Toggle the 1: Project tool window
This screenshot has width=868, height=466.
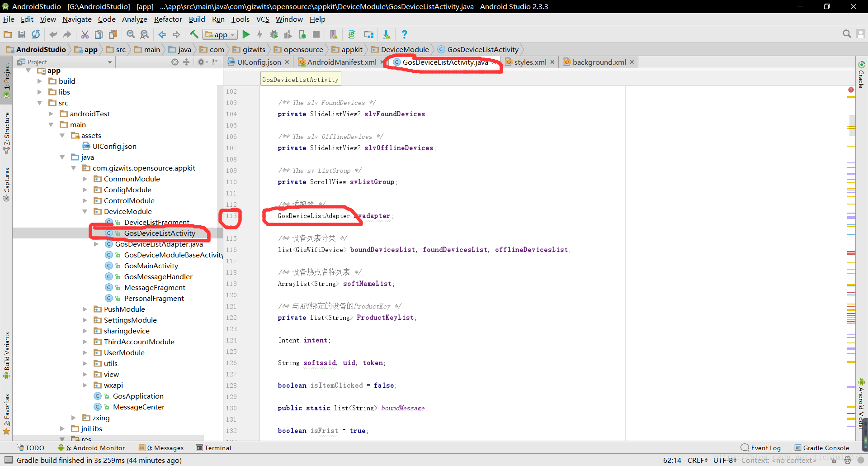pos(6,80)
